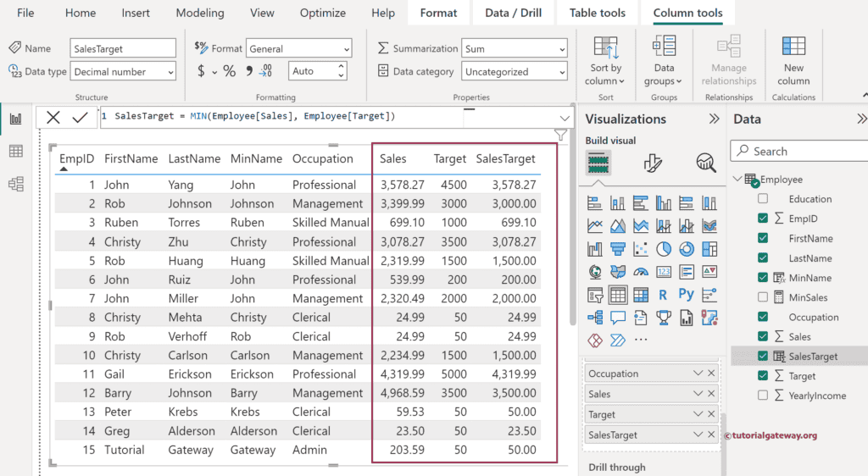The image size is (868, 476).
Task: Collapse the Employee table in Data pane
Action: point(737,179)
